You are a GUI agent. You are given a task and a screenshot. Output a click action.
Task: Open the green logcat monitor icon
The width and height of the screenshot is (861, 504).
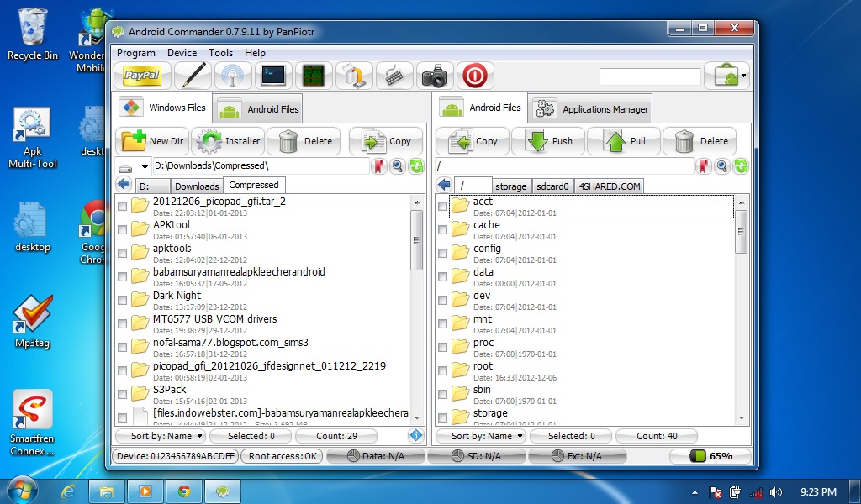[x=314, y=76]
